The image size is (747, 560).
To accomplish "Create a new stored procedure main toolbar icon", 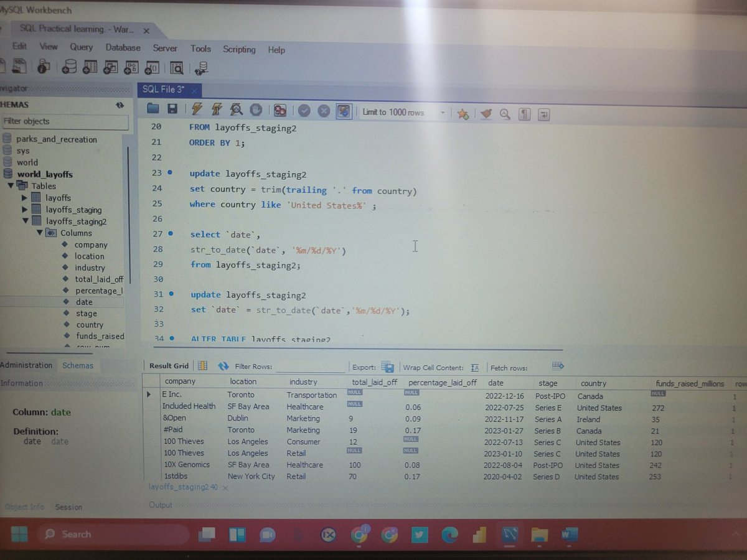I will click(x=131, y=67).
